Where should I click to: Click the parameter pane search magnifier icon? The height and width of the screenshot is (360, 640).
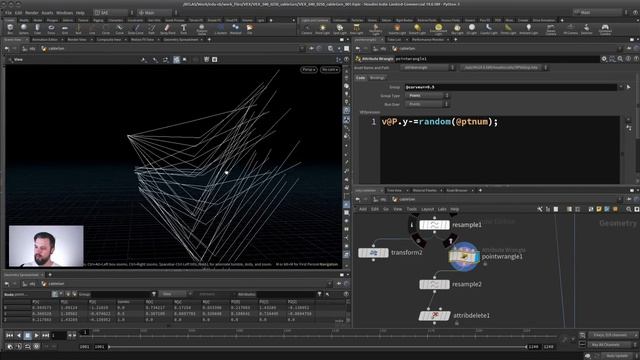620,59
